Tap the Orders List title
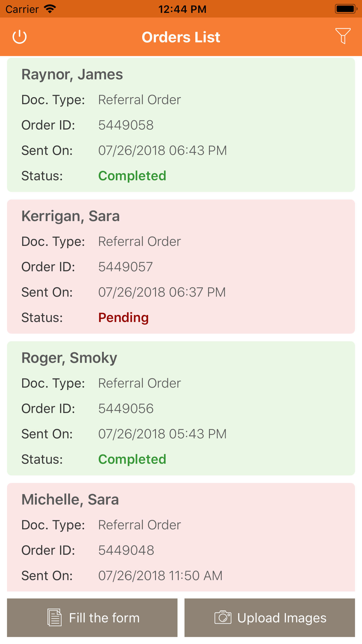362x644 pixels. [181, 37]
